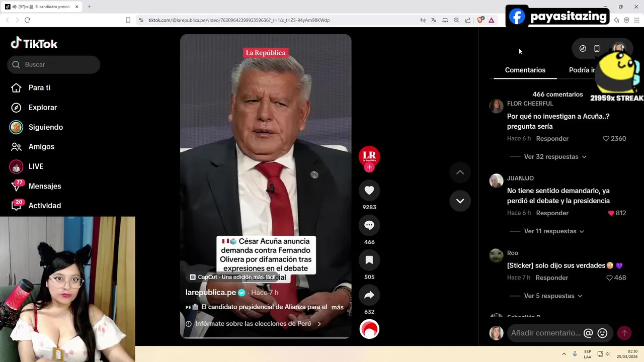Click browser back arrow

7,20
